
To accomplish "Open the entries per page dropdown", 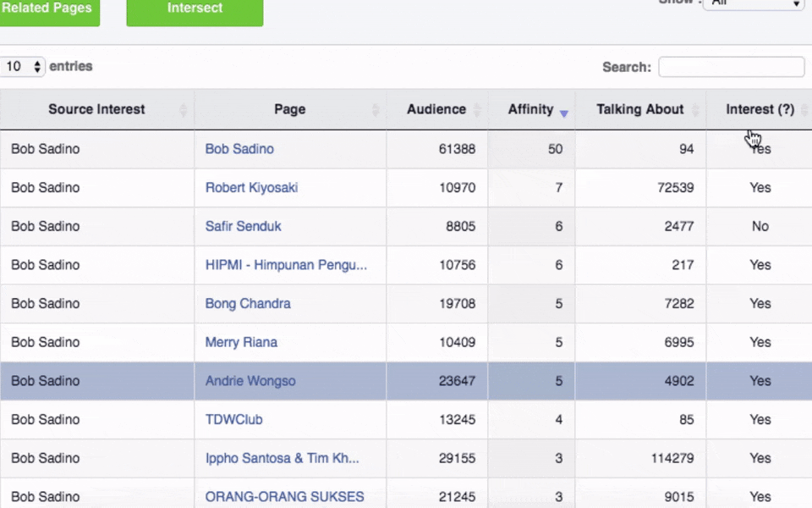I will [x=23, y=66].
